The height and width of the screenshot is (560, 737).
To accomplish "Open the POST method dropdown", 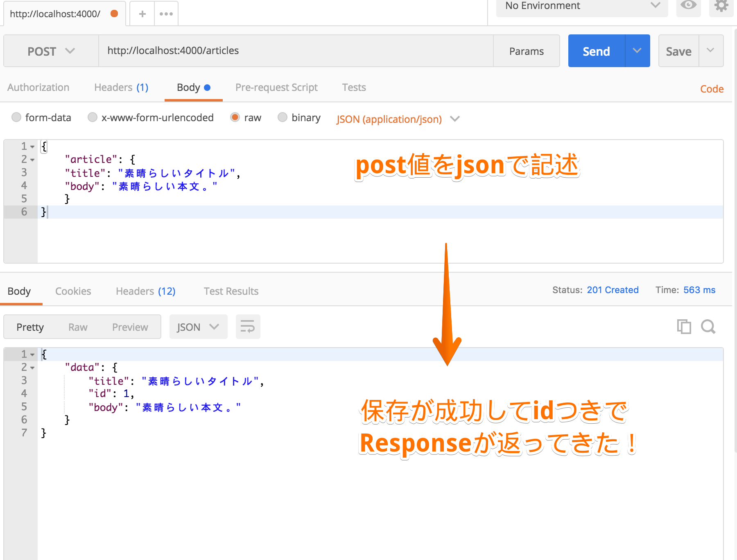I will (51, 51).
